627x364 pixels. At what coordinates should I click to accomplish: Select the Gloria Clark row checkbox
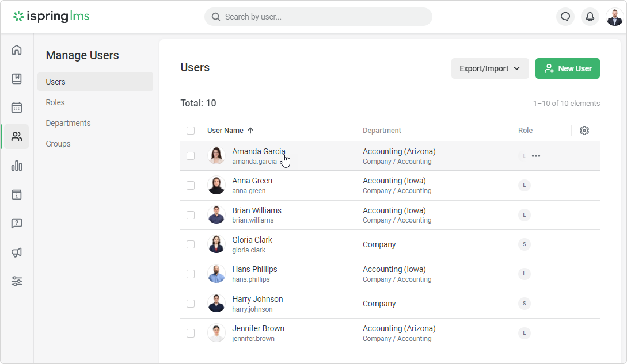coord(191,244)
